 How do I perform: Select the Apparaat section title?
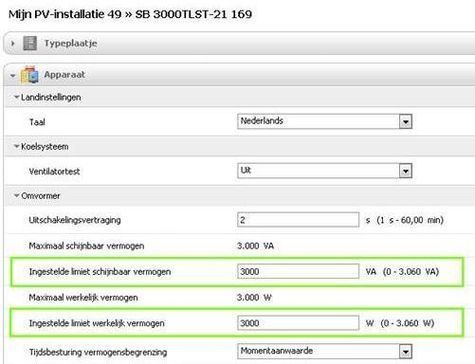point(65,75)
